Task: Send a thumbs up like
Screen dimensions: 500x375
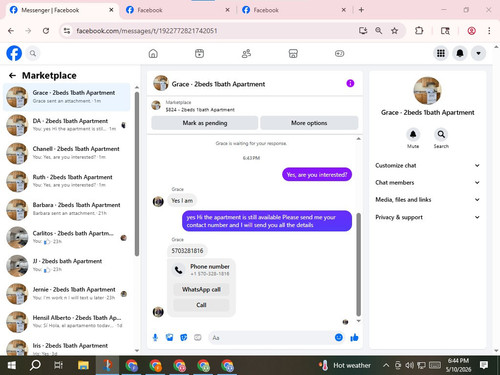Action: 354,338
